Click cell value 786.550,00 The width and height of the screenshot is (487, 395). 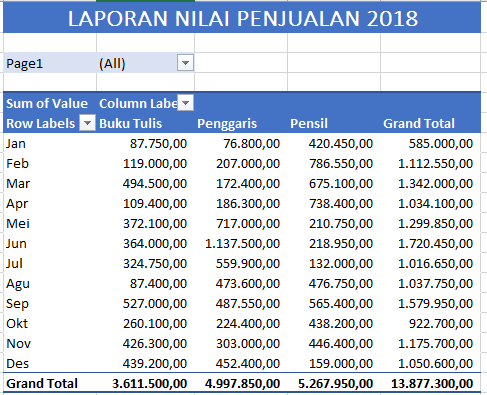click(341, 164)
